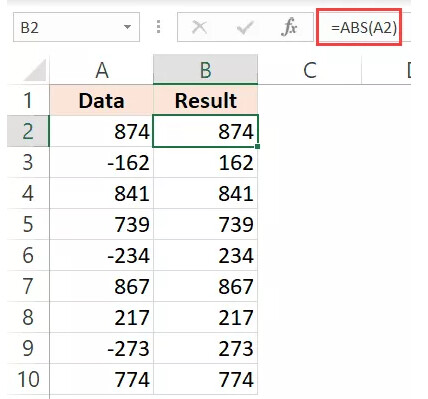This screenshot has width=428, height=399.
Task: Select column A header
Action: pos(101,70)
